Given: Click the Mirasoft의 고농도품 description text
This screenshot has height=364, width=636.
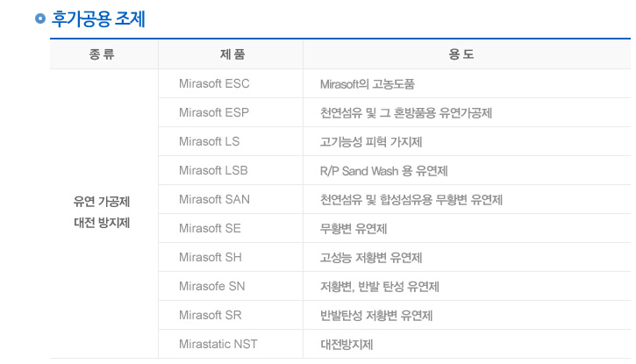Looking at the screenshot, I should (x=367, y=84).
